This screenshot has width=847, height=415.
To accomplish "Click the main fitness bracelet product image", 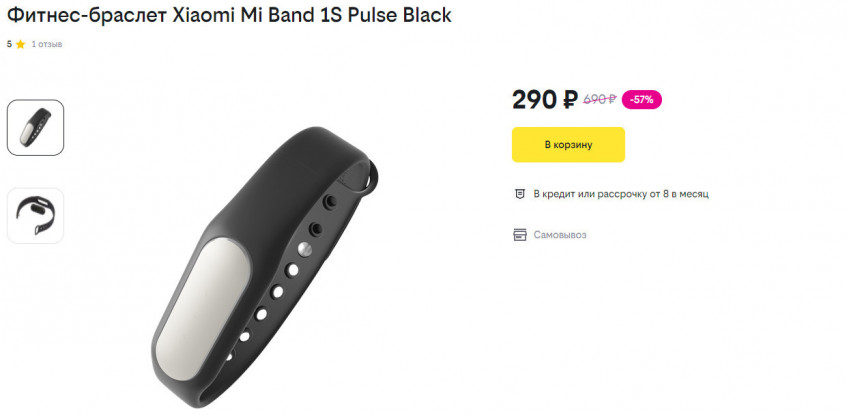I will click(x=266, y=266).
